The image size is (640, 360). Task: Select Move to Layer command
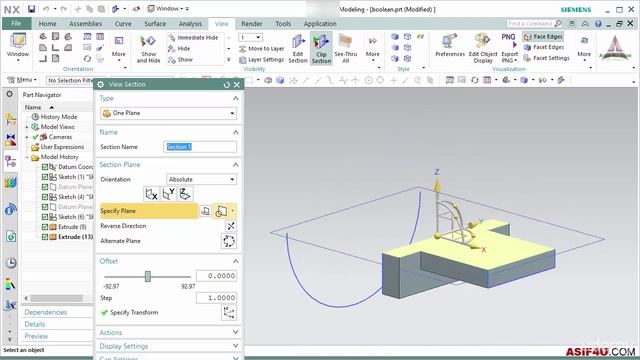(x=261, y=49)
